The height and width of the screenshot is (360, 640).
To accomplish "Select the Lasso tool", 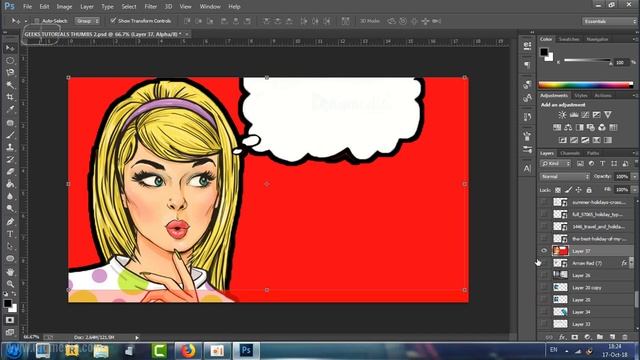I will coord(10,73).
